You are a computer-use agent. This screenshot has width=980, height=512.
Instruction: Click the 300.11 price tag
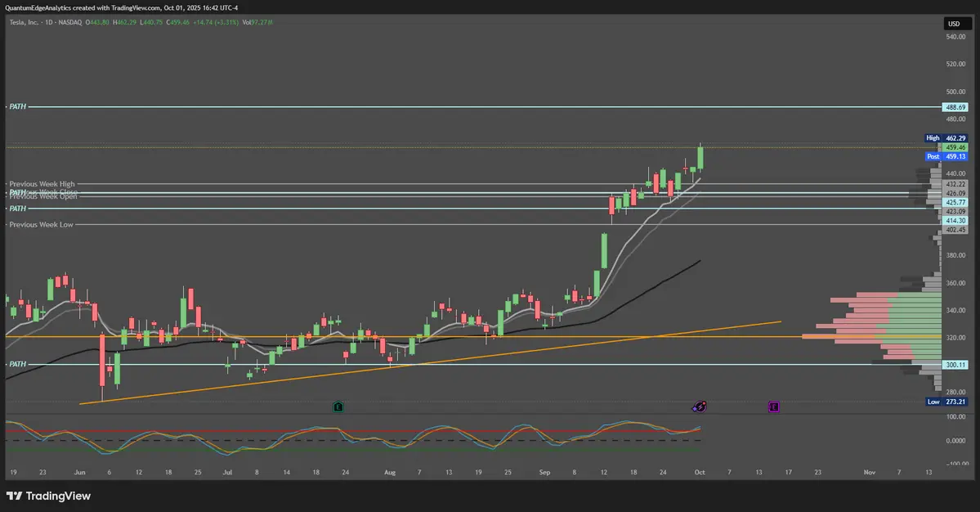(955, 365)
